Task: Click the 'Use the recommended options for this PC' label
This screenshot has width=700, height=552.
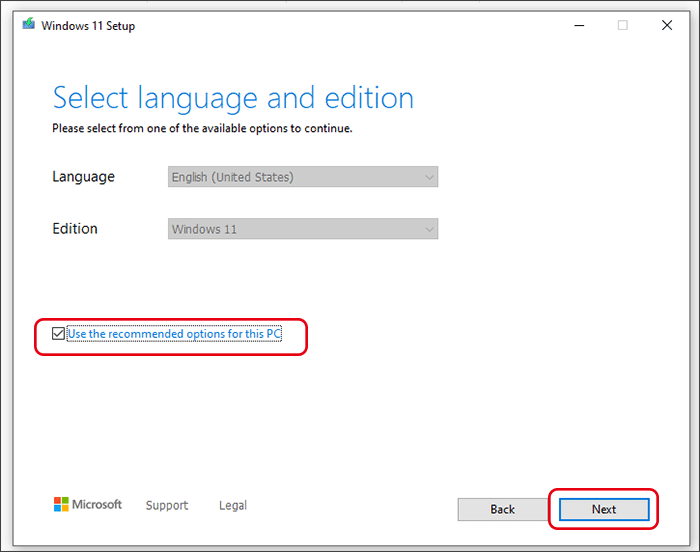Action: pos(174,334)
